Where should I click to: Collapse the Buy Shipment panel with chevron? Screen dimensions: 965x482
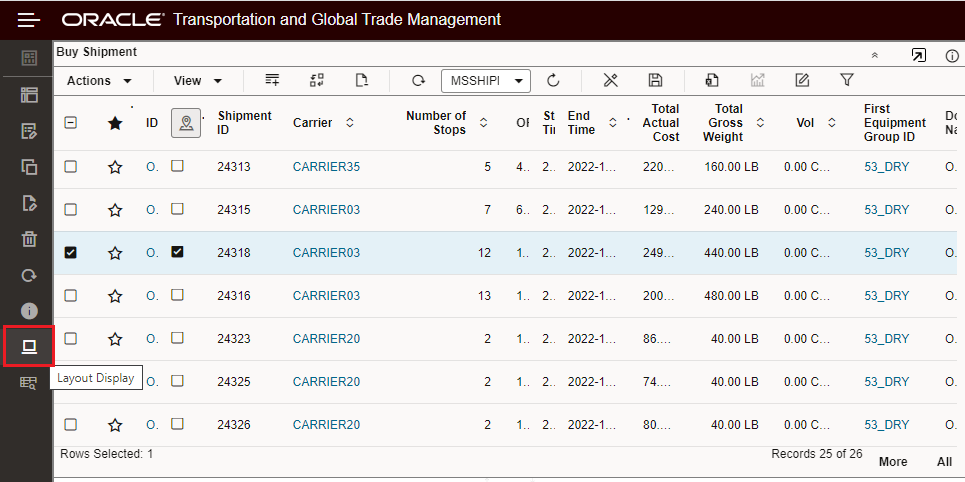pos(875,56)
